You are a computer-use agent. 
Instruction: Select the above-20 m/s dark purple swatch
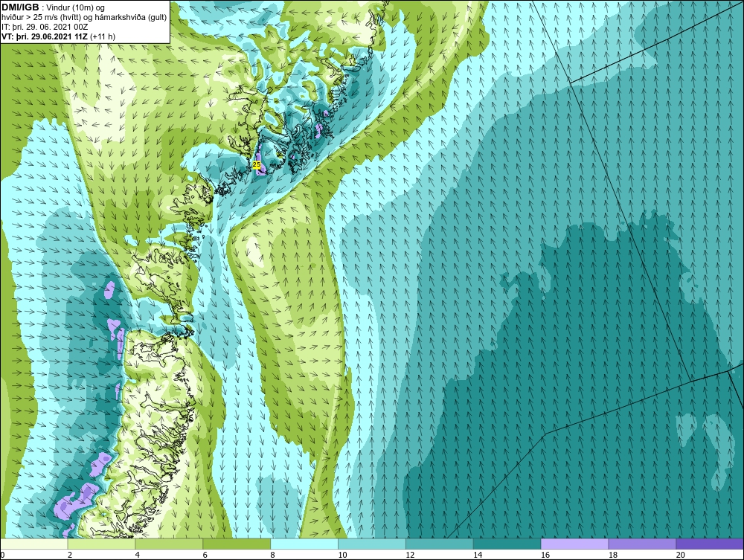[710, 544]
